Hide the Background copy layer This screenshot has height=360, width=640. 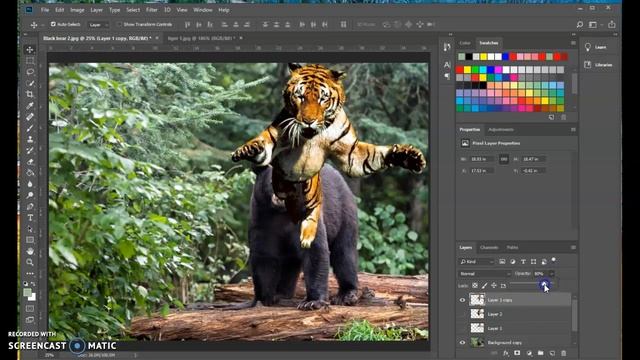(x=462, y=342)
